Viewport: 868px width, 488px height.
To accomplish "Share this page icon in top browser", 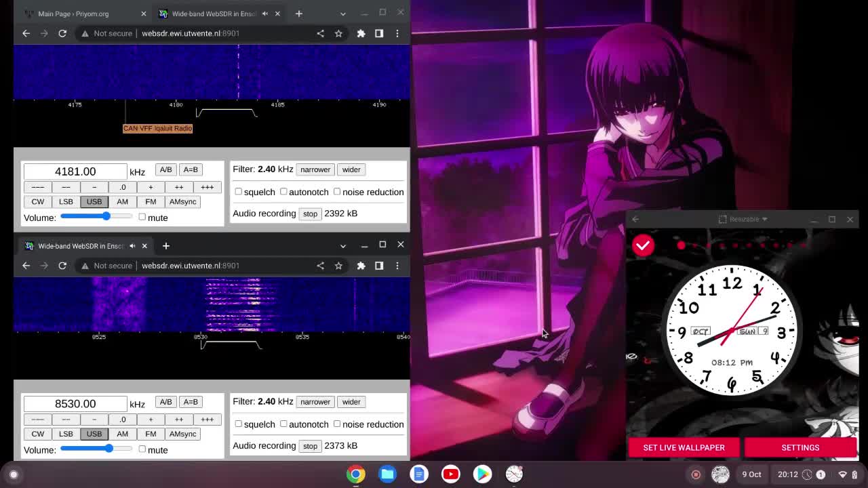I will 320,33.
